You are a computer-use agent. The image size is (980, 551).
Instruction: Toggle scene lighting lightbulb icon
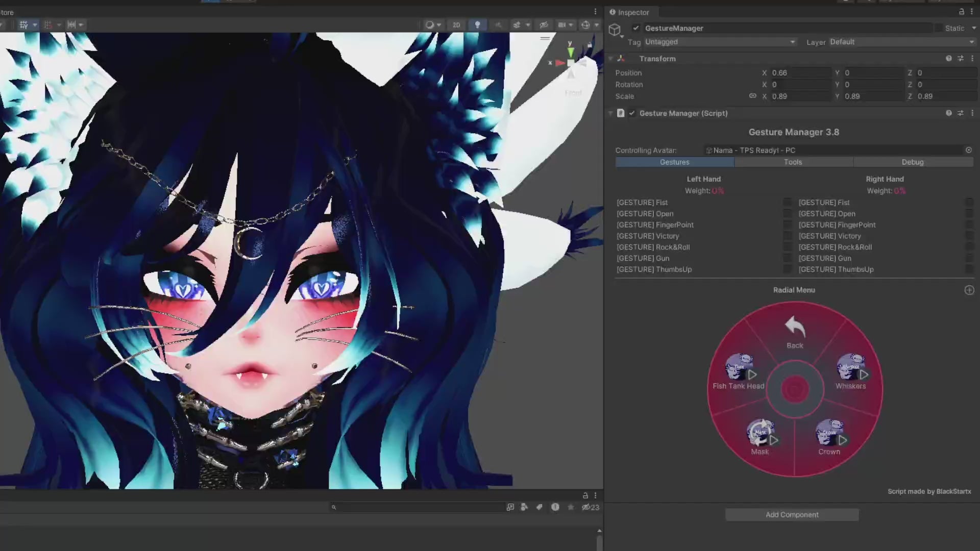477,24
